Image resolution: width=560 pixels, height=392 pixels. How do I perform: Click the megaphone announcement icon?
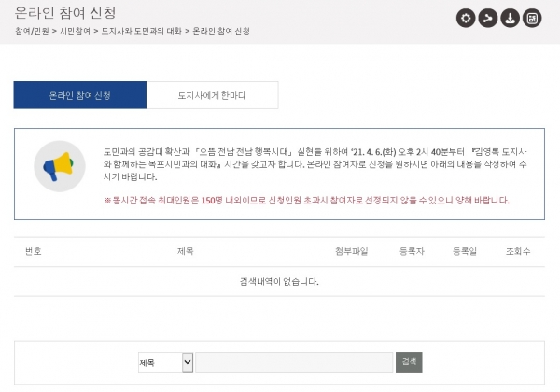click(59, 168)
